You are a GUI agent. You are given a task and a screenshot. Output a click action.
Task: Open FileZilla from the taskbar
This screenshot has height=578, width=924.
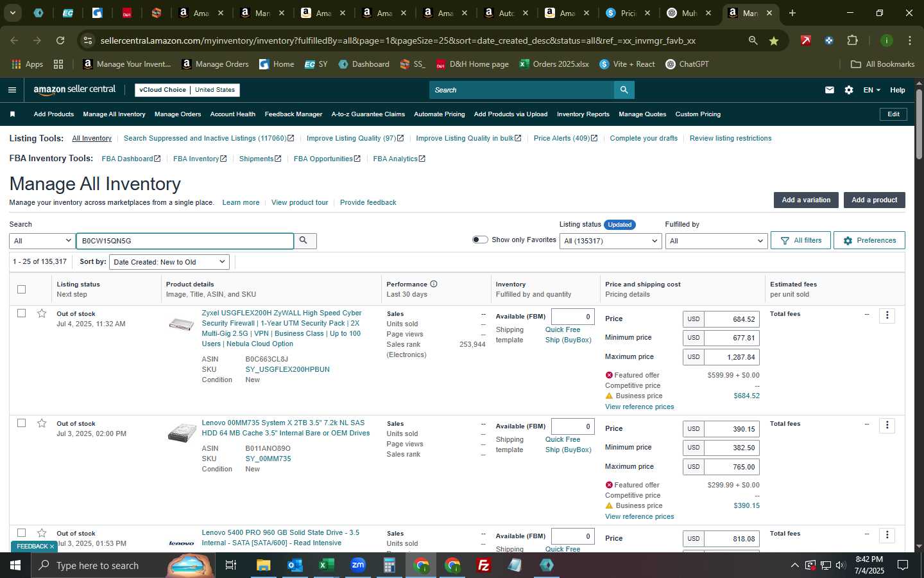[x=483, y=565]
